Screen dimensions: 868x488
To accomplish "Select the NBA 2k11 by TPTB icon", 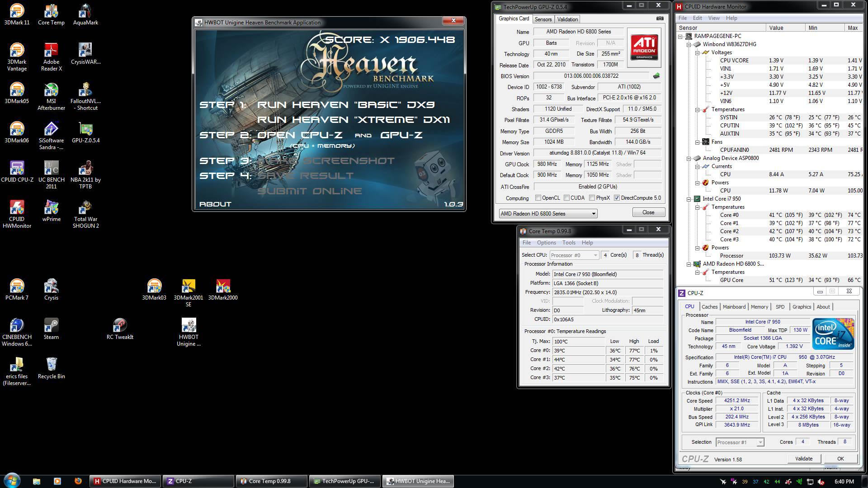I will coord(85,175).
